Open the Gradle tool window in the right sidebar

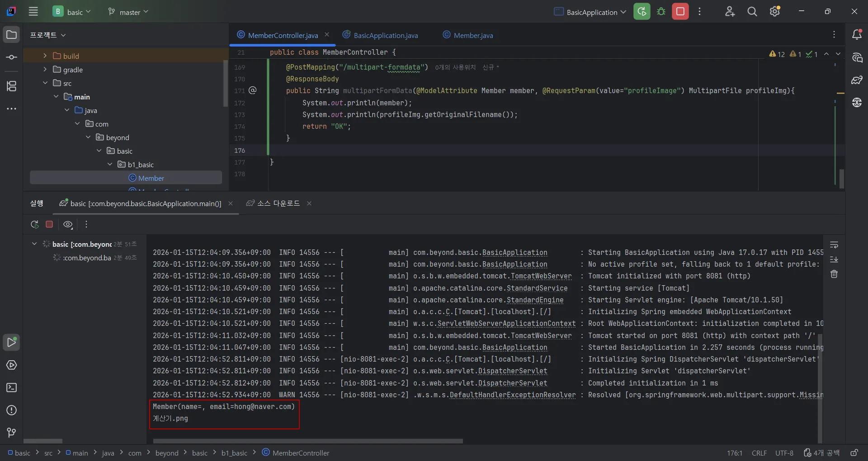(x=857, y=80)
